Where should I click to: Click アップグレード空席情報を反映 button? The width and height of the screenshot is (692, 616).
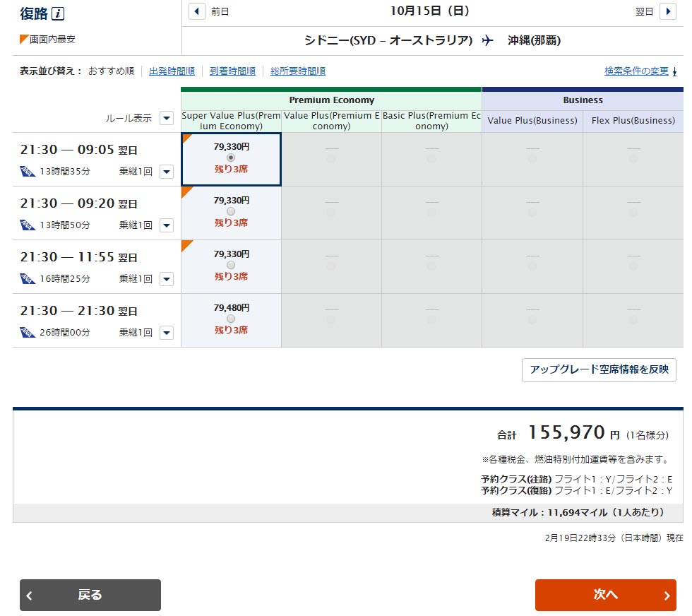pyautogui.click(x=599, y=369)
